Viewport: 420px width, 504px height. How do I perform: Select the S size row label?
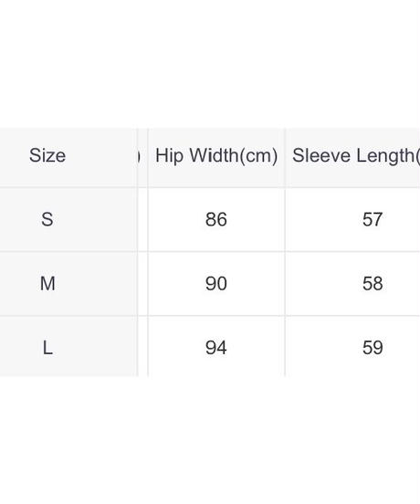(x=47, y=219)
